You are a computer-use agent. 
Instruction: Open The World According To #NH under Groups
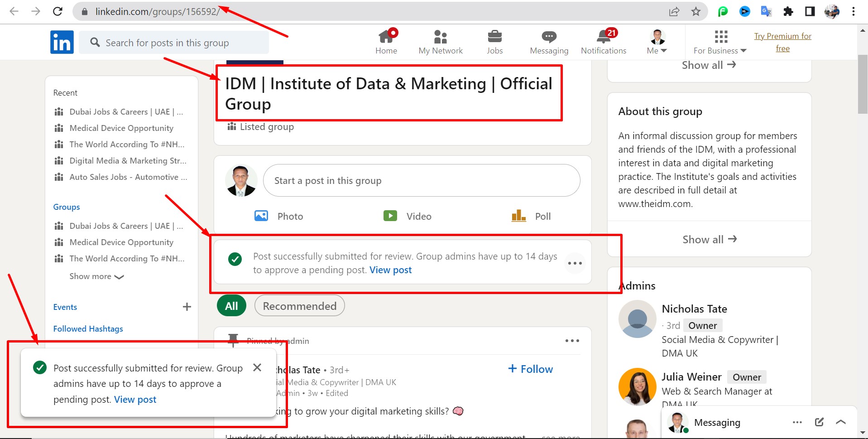click(x=120, y=259)
